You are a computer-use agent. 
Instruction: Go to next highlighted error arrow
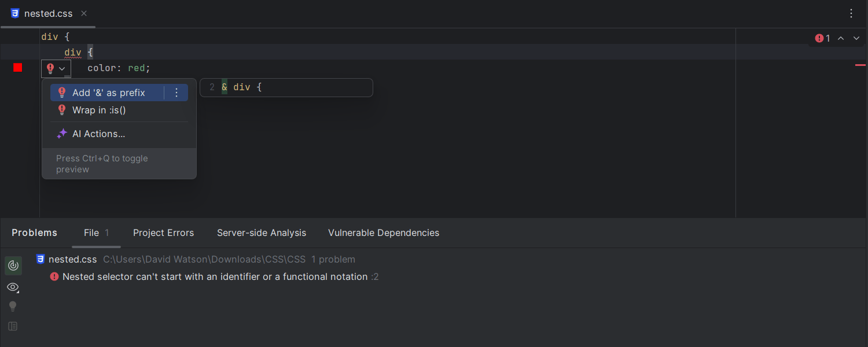click(x=857, y=38)
